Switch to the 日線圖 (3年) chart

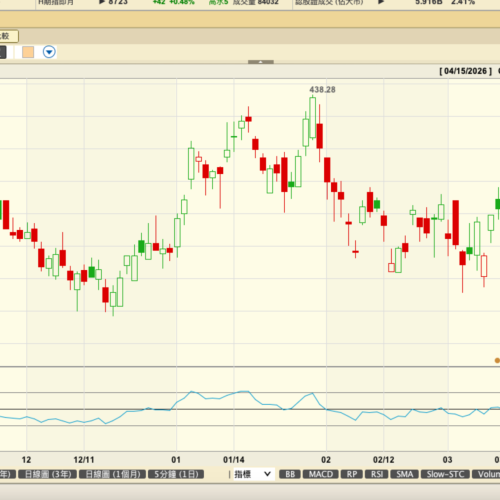point(48,474)
